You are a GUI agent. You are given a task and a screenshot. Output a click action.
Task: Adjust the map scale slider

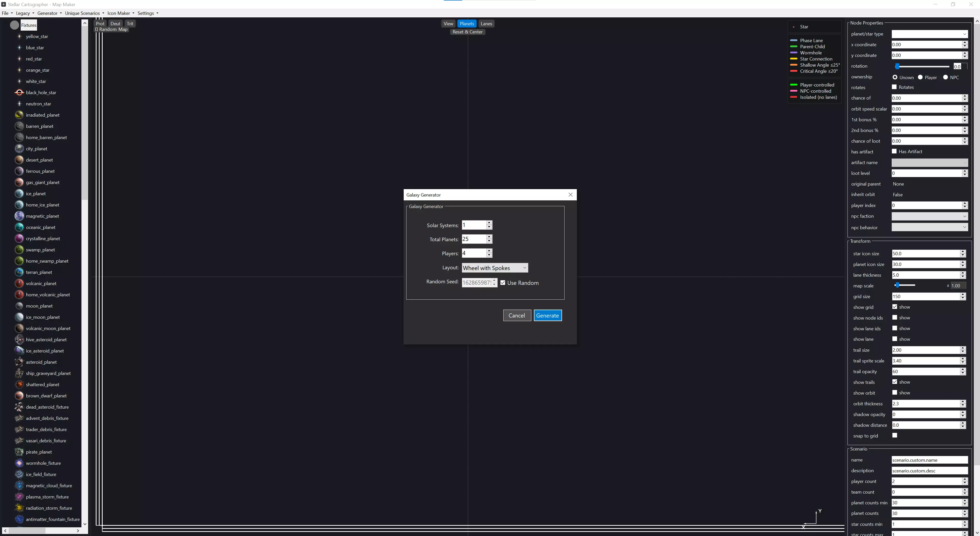(897, 285)
